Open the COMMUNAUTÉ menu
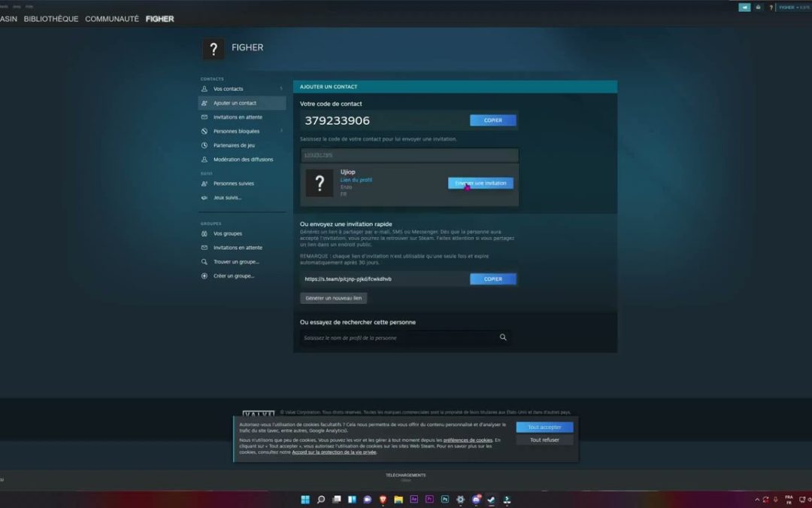812x508 pixels. [112, 19]
